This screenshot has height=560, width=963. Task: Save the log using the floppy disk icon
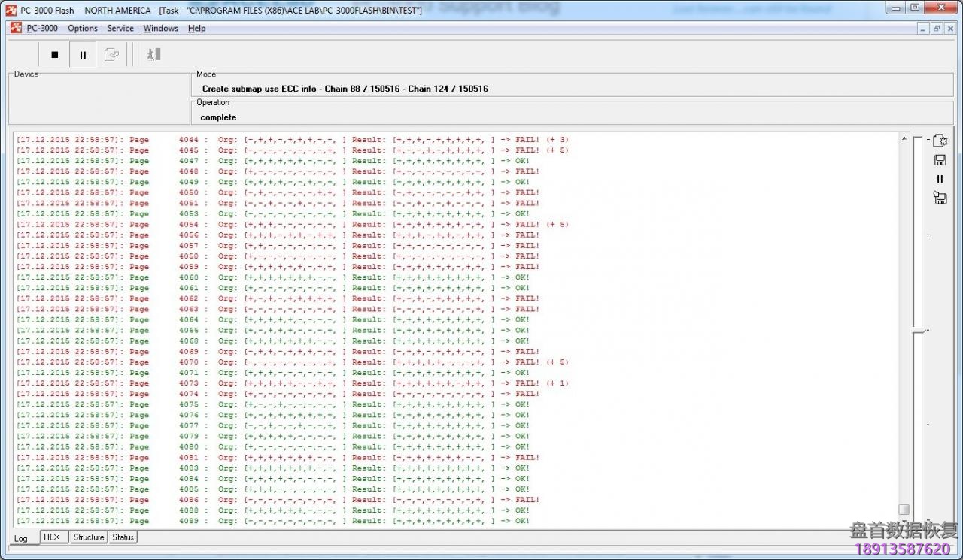(x=940, y=160)
